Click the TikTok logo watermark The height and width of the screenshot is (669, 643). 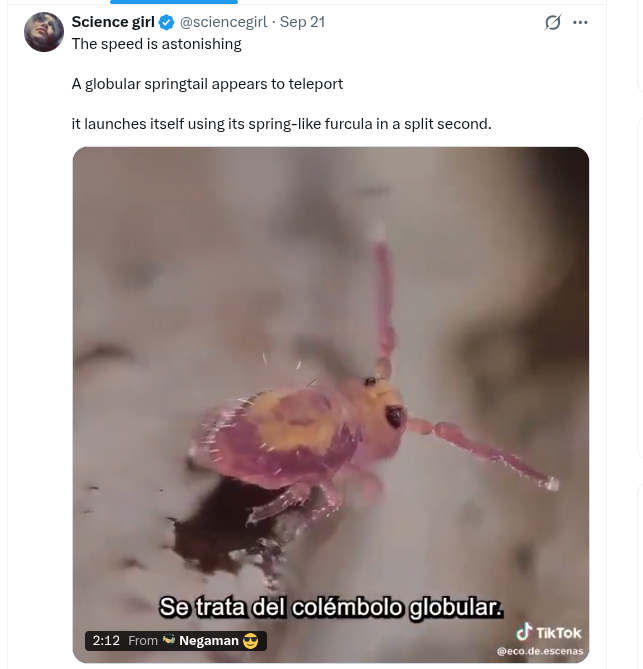(548, 632)
